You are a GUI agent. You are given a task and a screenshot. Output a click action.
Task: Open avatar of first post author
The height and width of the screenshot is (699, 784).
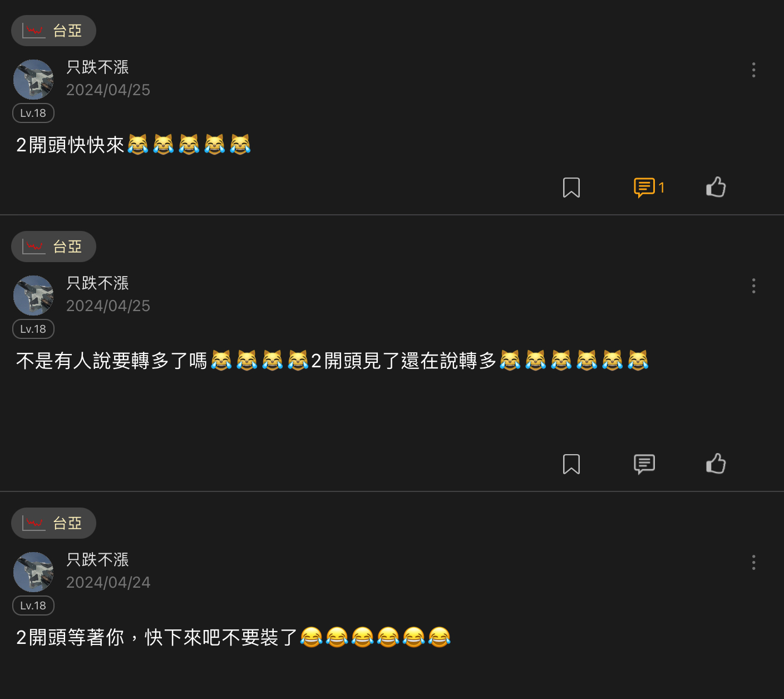click(x=33, y=80)
